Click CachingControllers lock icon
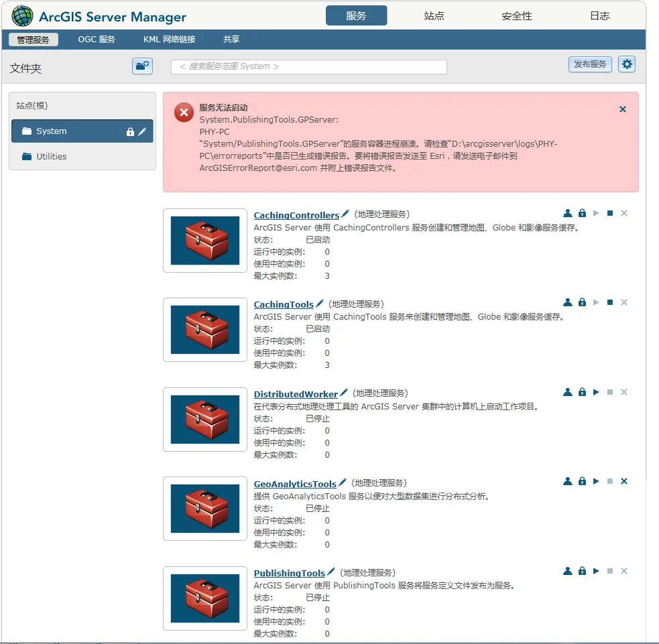659x644 pixels. tap(582, 213)
